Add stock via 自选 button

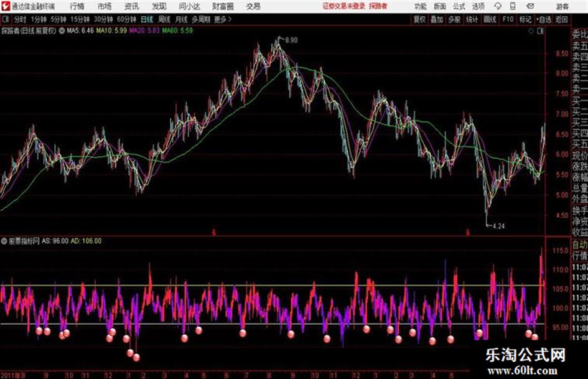(544, 19)
